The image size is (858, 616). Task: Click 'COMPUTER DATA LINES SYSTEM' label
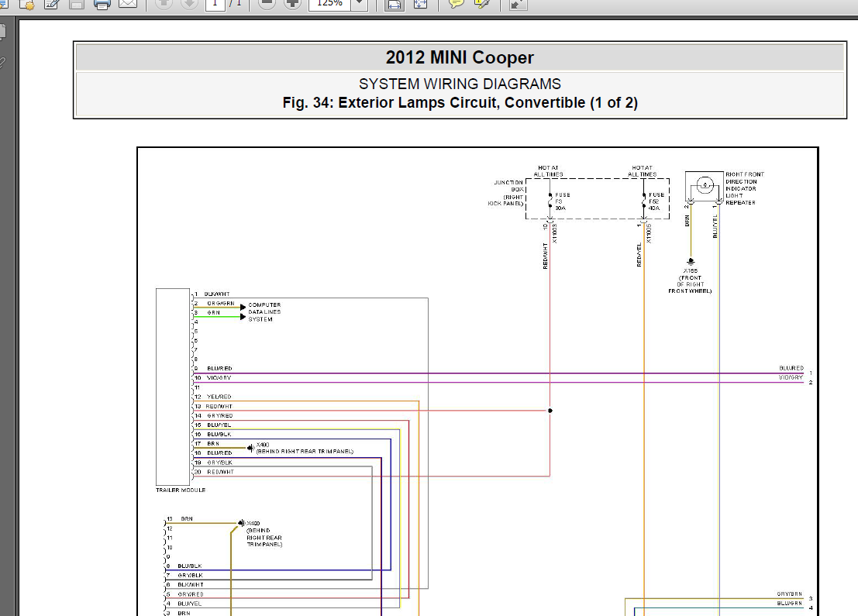265,311
